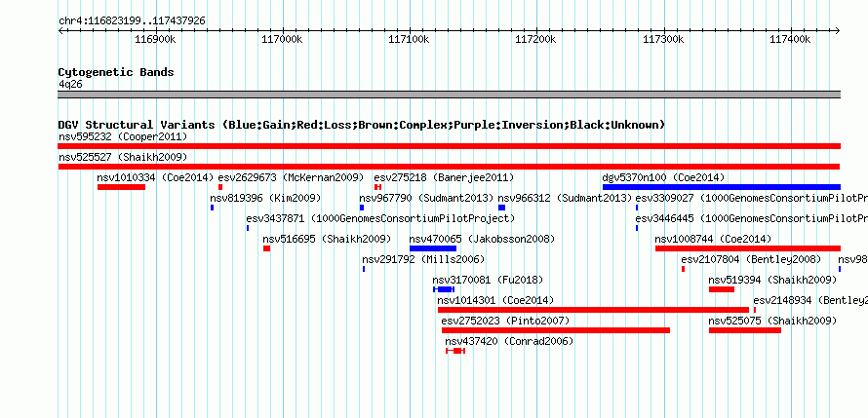Click the chr4:116823199..117437926 coordinate label
Screen dimensions: 868x418
pyautogui.click(x=132, y=21)
